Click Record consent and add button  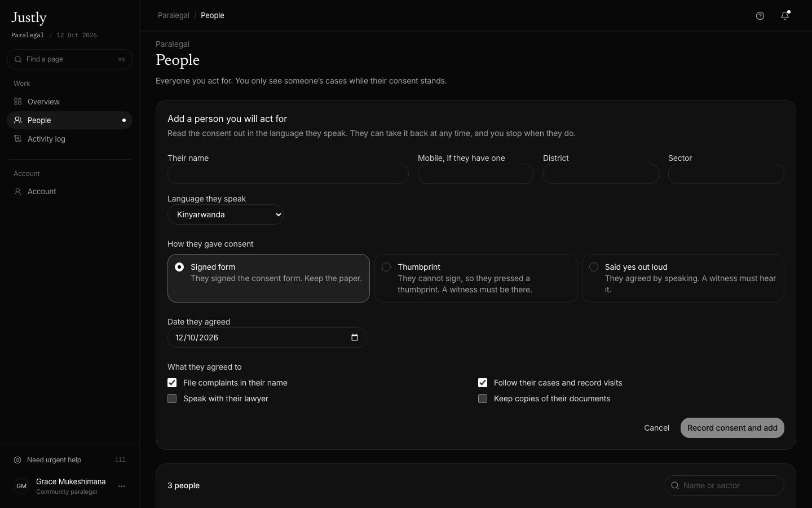(x=732, y=428)
